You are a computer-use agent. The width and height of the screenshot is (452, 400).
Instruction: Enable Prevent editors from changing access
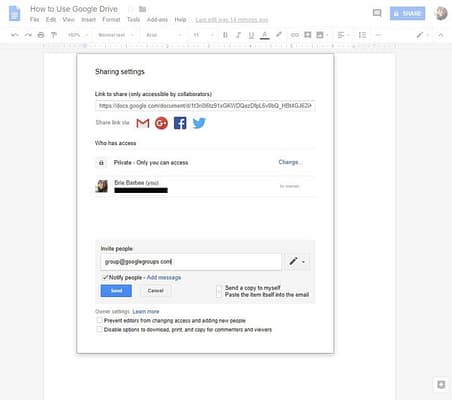(99, 320)
